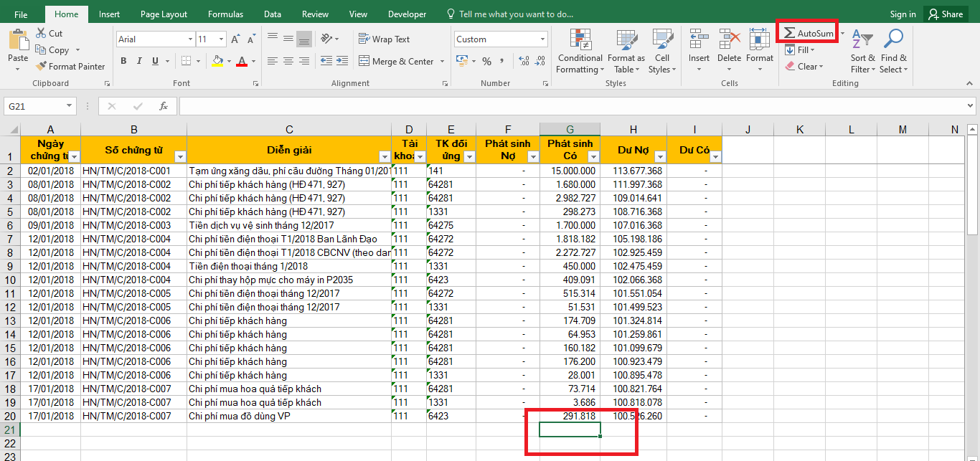Toggle Bold formatting
Viewport: 980px width, 461px height.
(123, 62)
